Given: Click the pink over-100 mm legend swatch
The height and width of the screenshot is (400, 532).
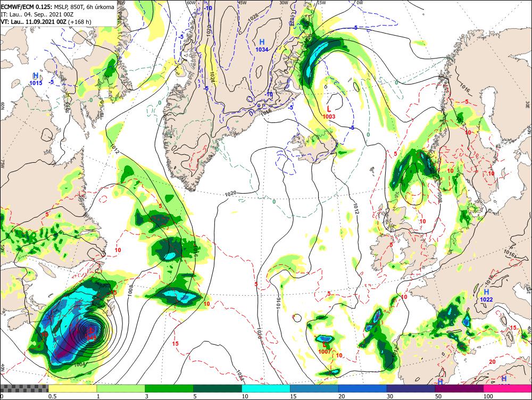Looking at the screenshot, I should [508, 388].
